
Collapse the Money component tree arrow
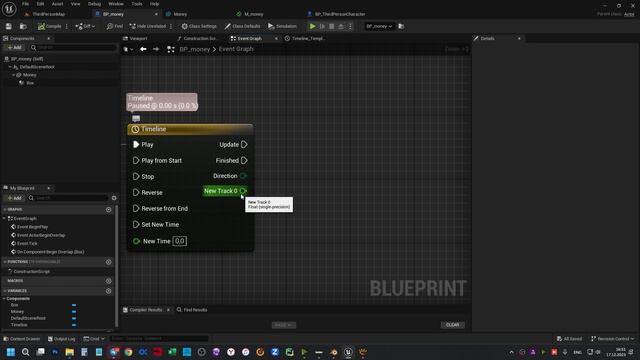[13, 75]
